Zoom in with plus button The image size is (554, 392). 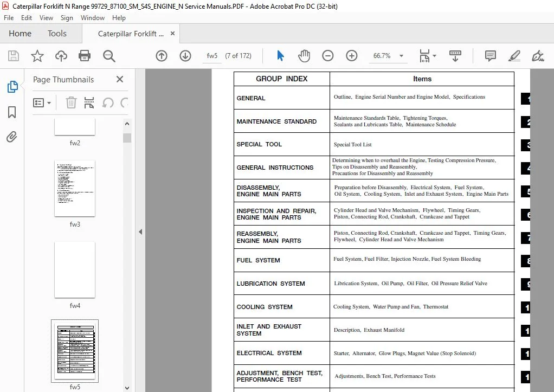coord(352,56)
